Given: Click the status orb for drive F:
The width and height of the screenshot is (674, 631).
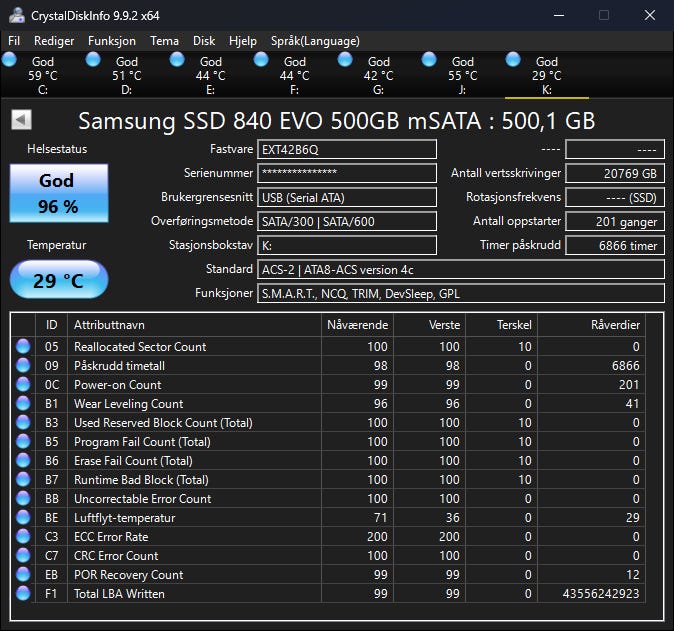Looking at the screenshot, I should click(x=261, y=59).
